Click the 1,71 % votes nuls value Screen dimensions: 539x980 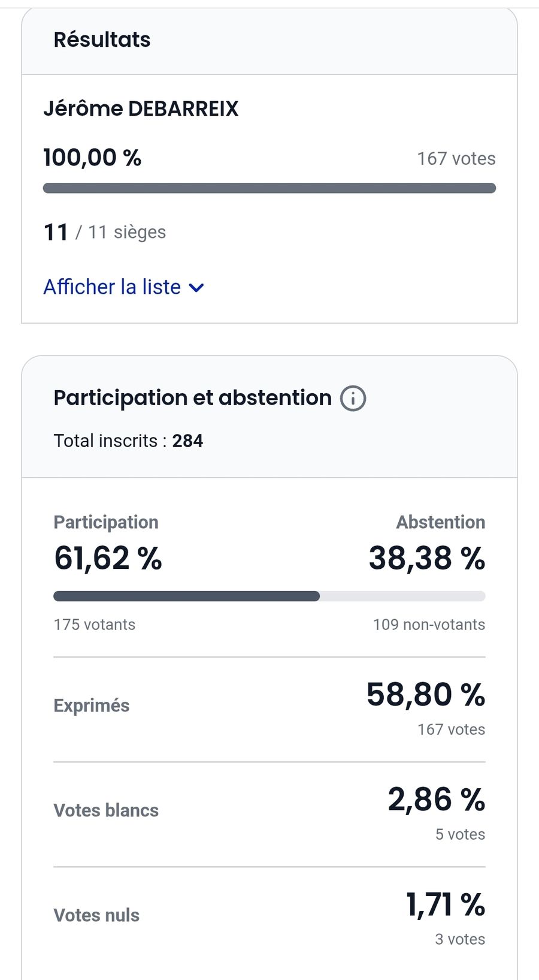(445, 904)
